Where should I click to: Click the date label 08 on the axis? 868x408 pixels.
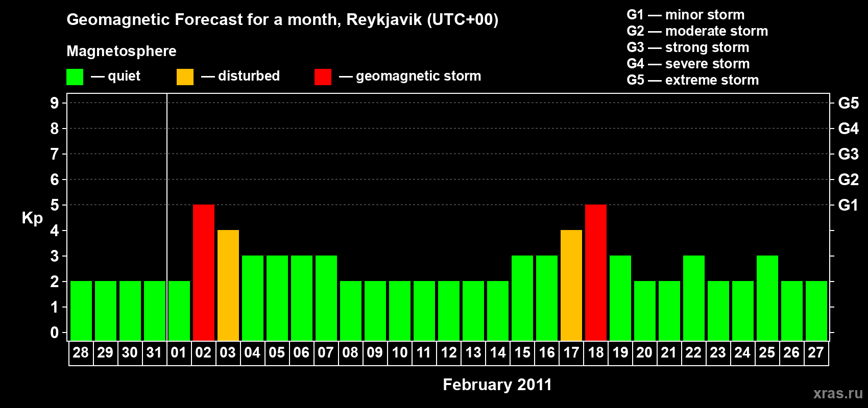[x=350, y=352]
